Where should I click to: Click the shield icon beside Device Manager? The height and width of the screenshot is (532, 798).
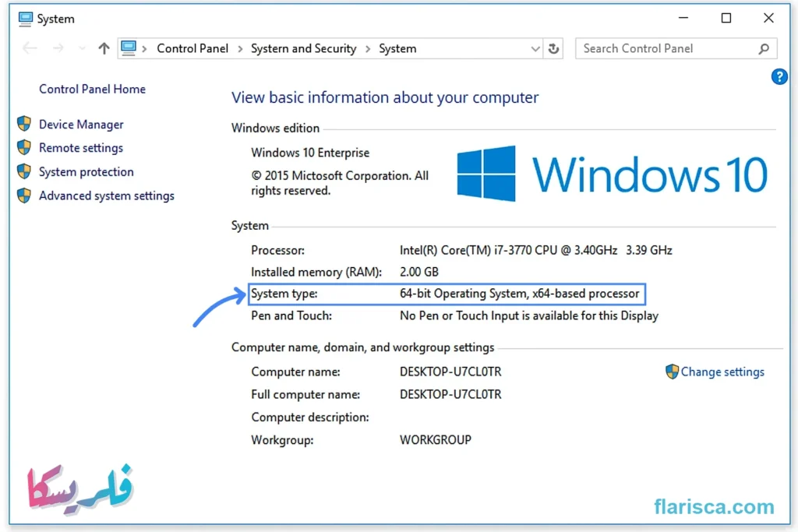pos(24,124)
